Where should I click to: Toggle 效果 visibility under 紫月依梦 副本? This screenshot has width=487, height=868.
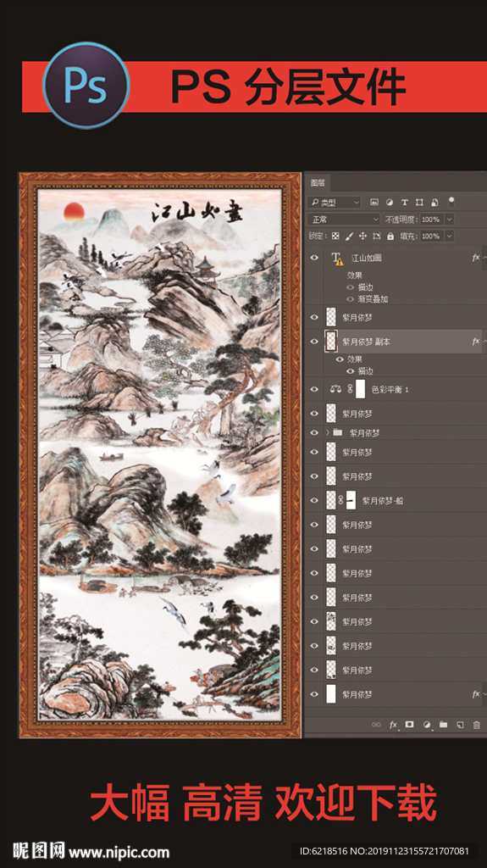340,359
